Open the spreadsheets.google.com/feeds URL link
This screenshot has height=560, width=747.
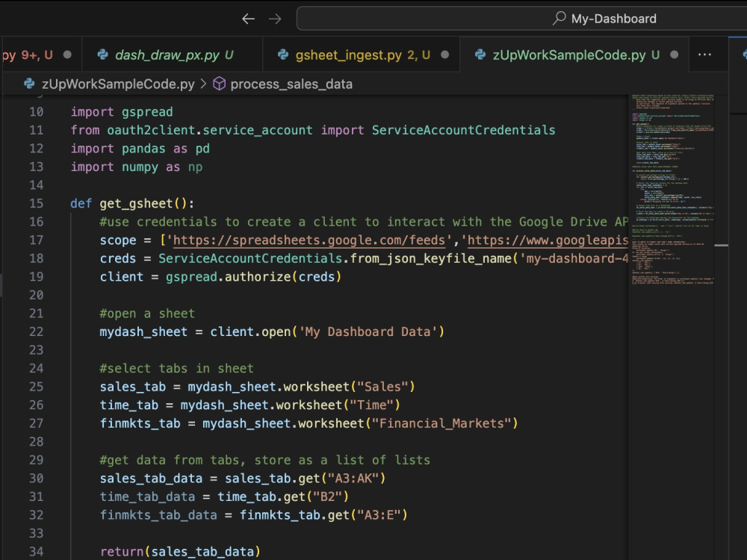pos(309,240)
